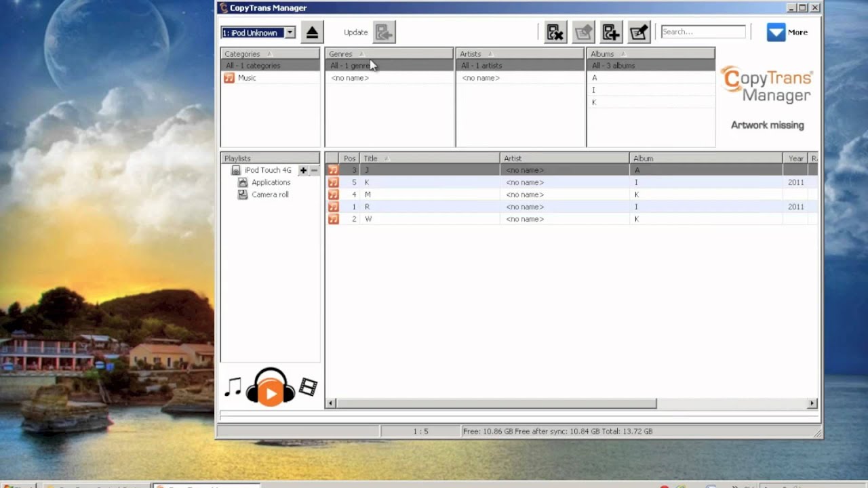Select the Music category

point(270,78)
